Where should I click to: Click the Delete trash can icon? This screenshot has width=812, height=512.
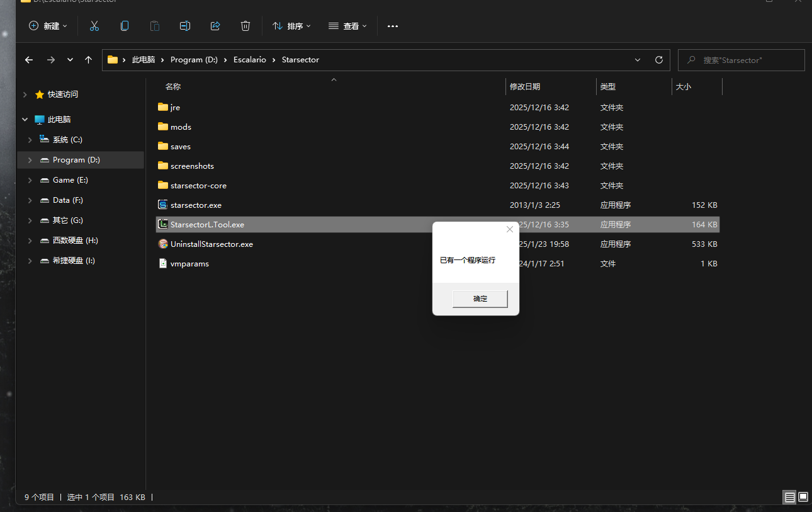(x=245, y=26)
